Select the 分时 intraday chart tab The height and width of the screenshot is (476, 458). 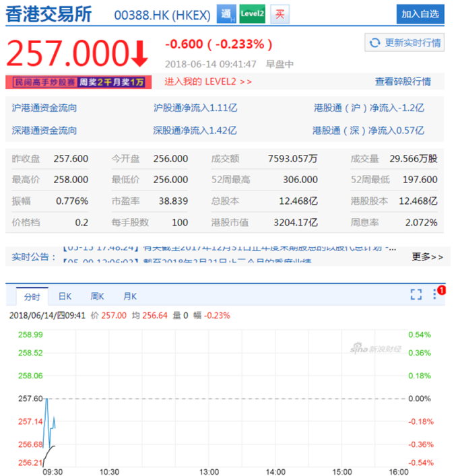(x=32, y=296)
